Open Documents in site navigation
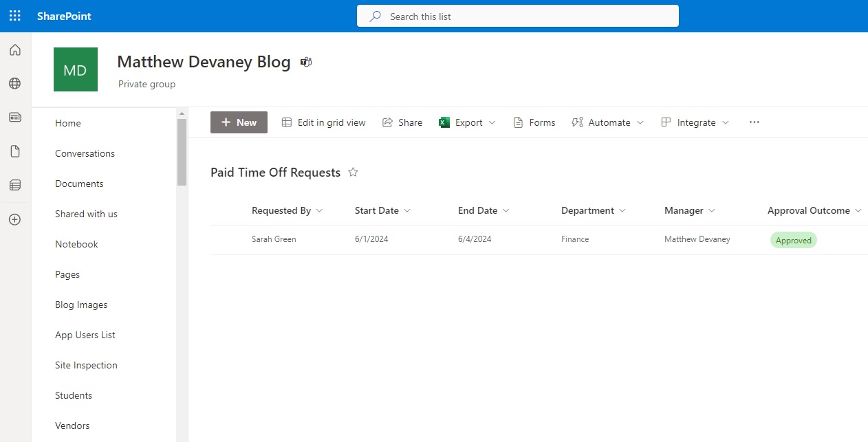The height and width of the screenshot is (442, 868). click(79, 184)
